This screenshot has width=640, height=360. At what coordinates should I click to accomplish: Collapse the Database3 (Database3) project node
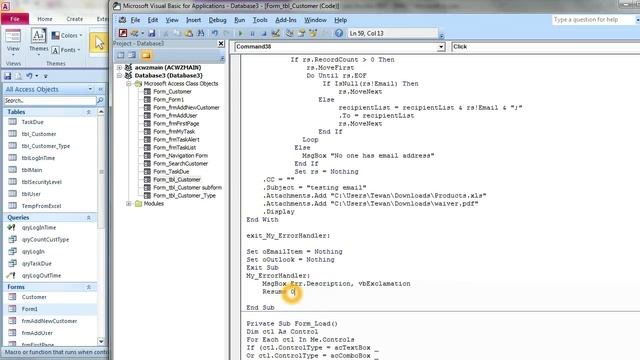[119, 76]
